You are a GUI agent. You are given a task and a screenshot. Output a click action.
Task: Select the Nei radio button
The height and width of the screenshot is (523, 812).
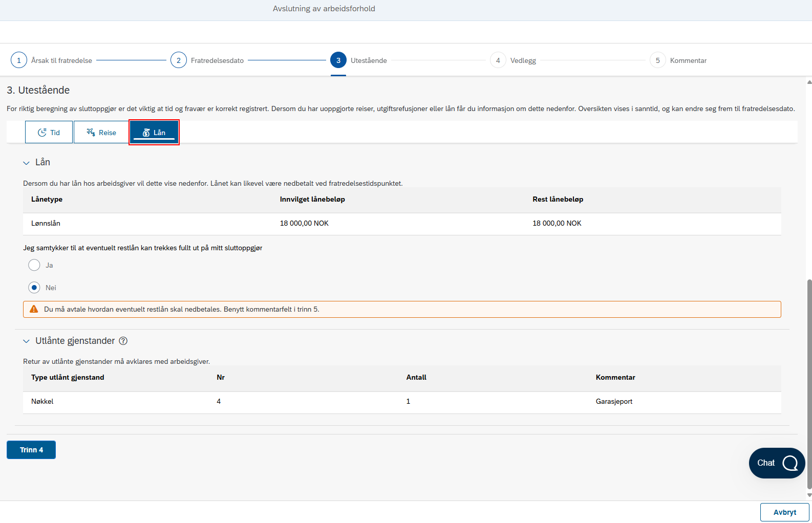coord(34,288)
